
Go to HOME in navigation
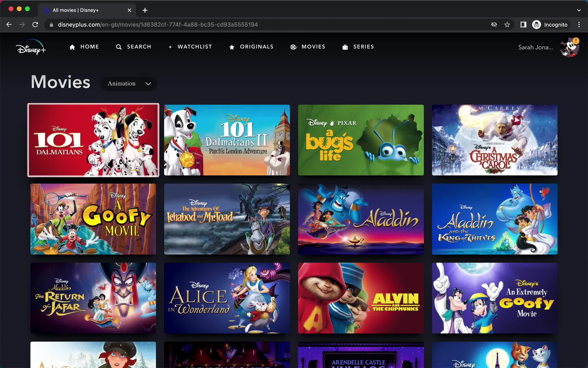pyautogui.click(x=89, y=47)
